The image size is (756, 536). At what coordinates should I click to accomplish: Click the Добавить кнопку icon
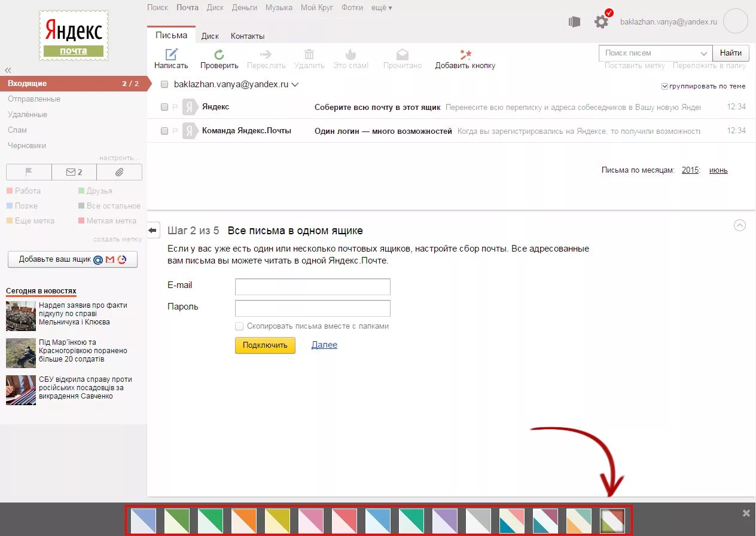465,54
